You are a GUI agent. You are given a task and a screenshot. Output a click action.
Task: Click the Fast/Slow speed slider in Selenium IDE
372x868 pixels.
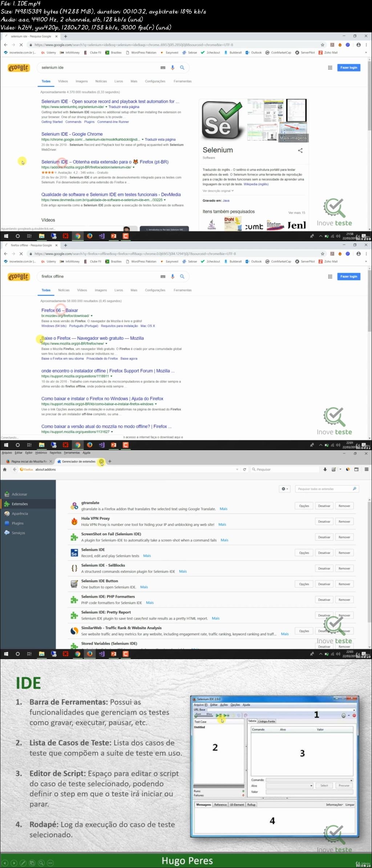tap(203, 715)
